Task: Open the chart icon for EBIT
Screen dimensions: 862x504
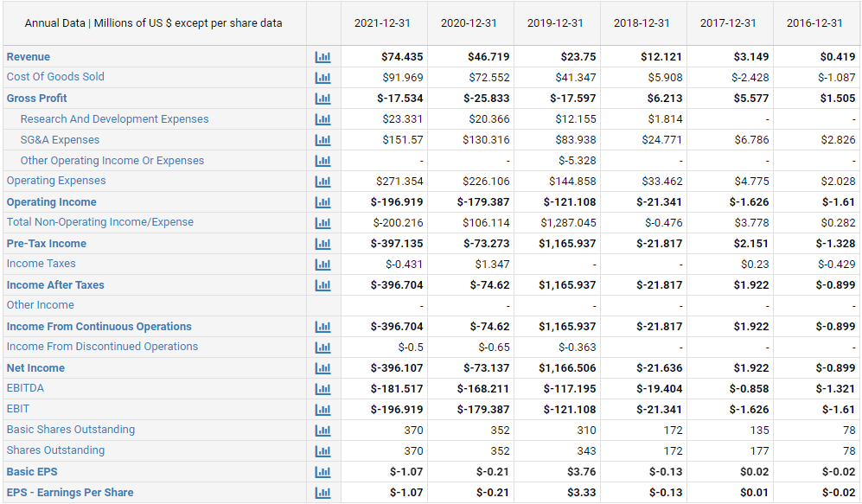Action: pyautogui.click(x=322, y=409)
